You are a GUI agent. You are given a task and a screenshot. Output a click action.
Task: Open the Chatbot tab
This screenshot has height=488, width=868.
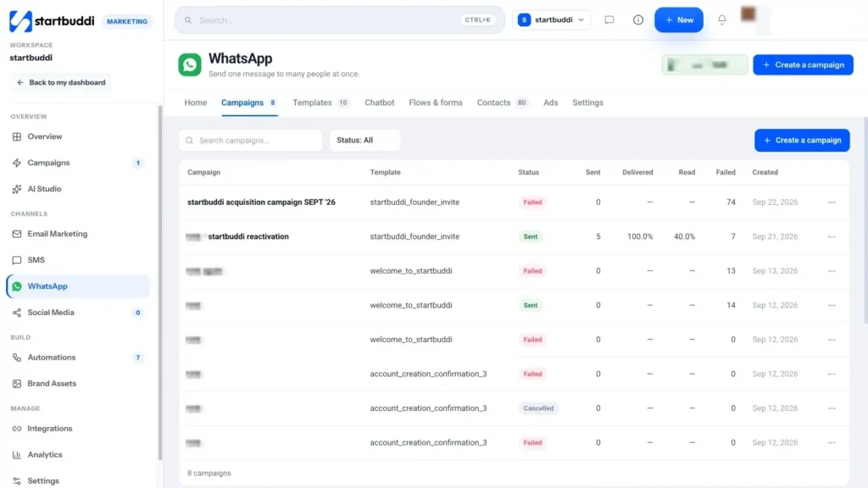tap(380, 103)
